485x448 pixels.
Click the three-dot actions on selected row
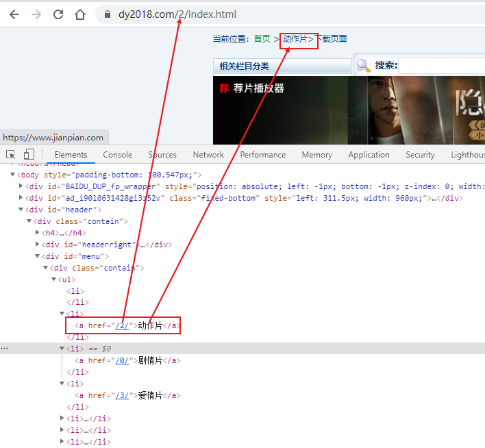4,349
